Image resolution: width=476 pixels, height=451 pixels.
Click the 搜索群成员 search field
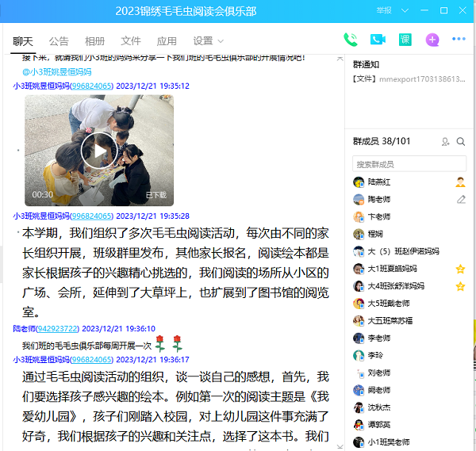point(409,164)
